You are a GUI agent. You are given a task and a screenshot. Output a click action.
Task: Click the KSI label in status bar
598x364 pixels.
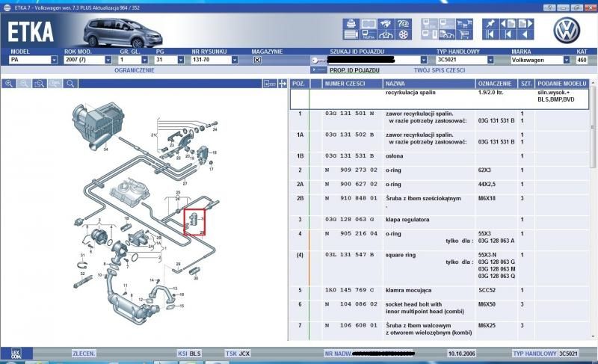pos(182,354)
